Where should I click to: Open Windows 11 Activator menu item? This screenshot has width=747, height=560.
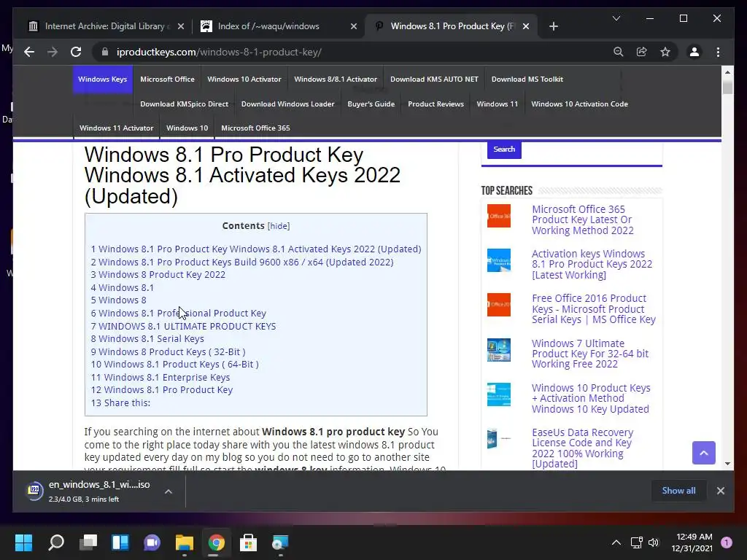point(116,128)
